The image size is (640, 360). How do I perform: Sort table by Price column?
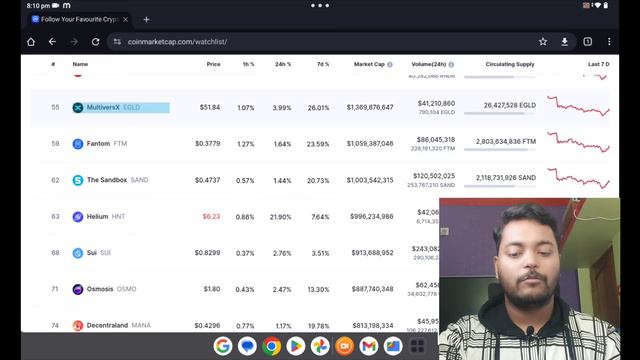(x=213, y=64)
